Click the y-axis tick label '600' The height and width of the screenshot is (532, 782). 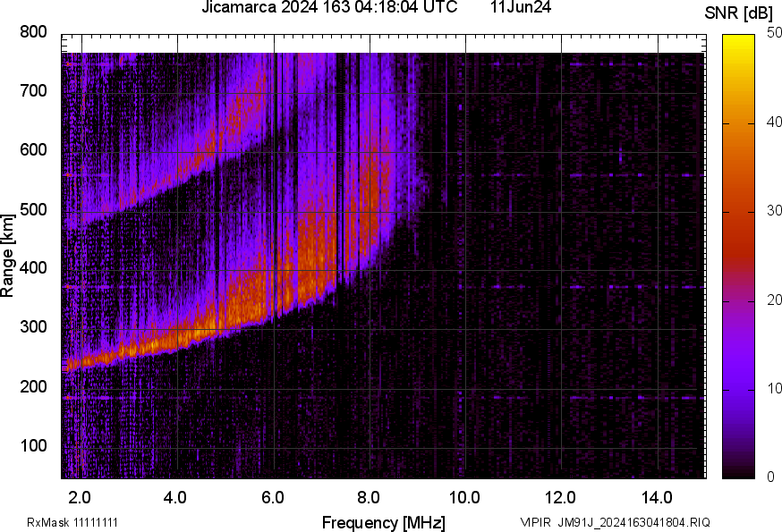point(33,150)
